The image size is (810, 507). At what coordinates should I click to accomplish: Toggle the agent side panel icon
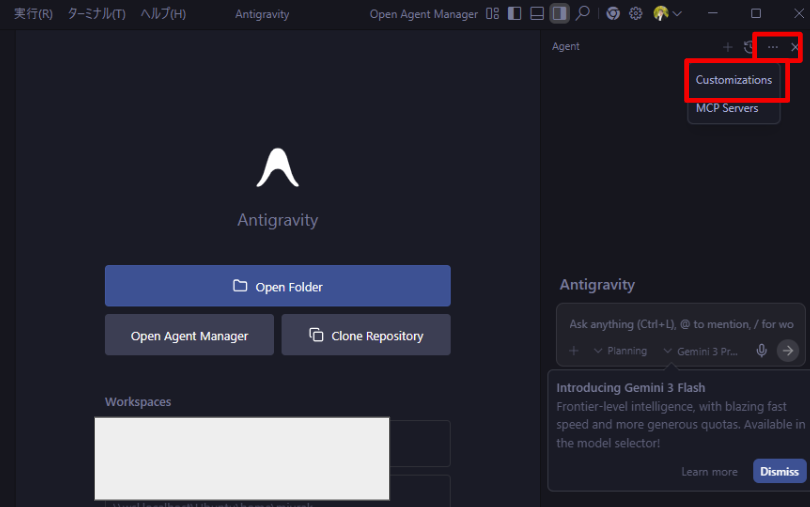click(x=559, y=13)
